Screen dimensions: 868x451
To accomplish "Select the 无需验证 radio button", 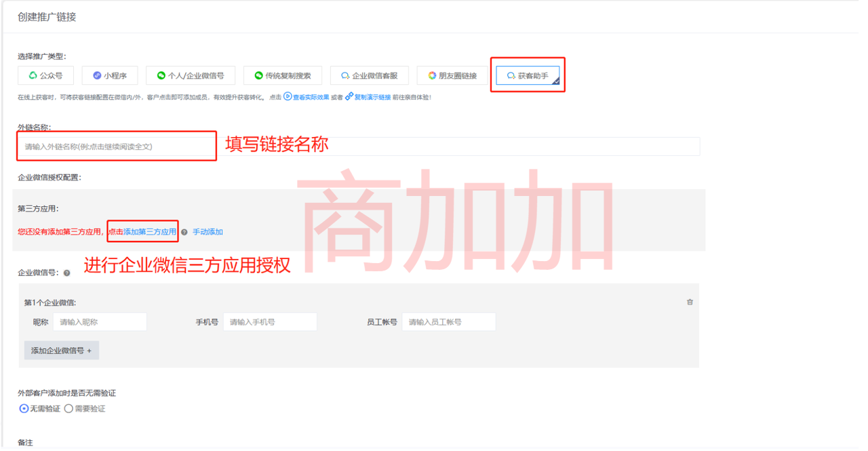I will (23, 408).
